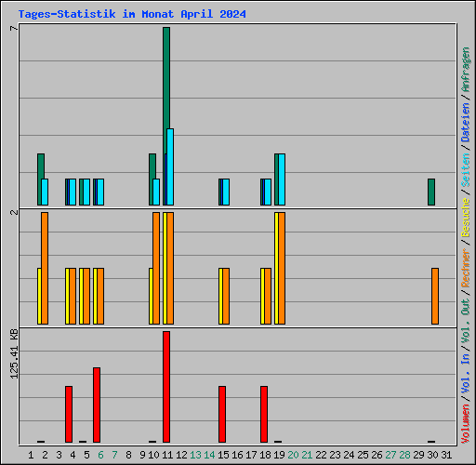
Task: Click the green day 27 label
Action: point(390,455)
